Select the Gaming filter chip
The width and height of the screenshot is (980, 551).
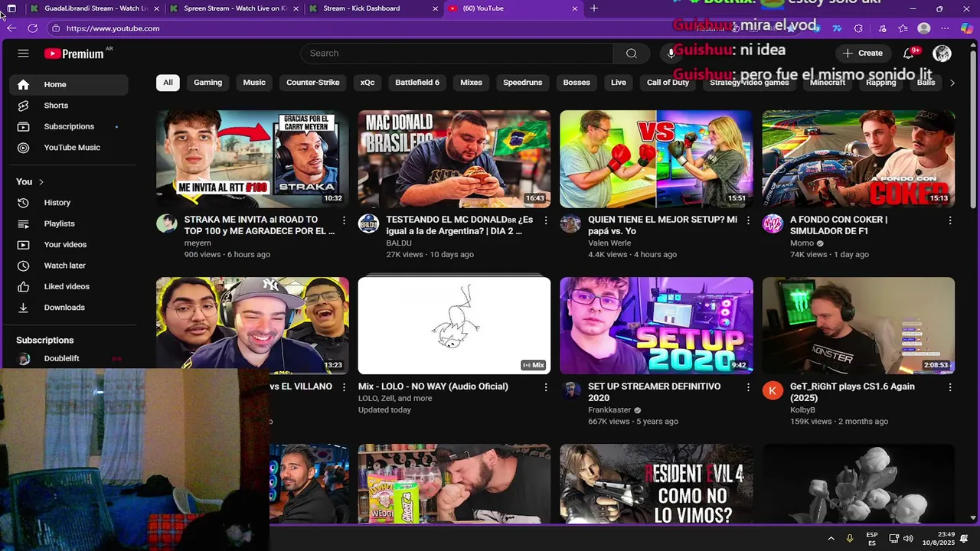pos(207,83)
